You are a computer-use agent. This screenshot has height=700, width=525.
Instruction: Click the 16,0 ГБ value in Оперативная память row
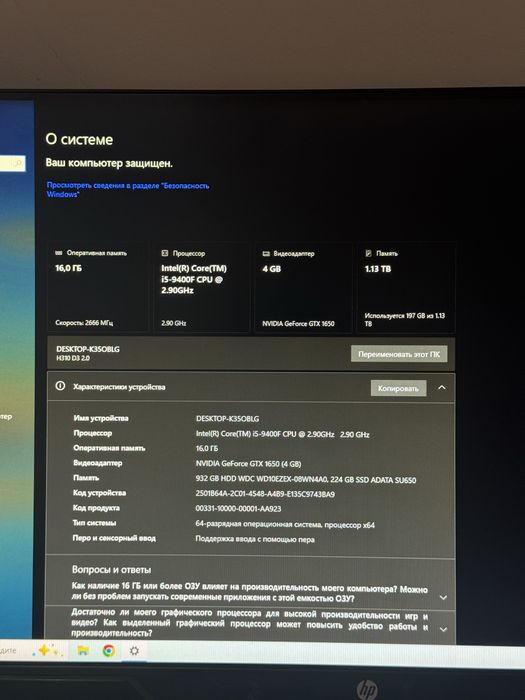tap(207, 448)
